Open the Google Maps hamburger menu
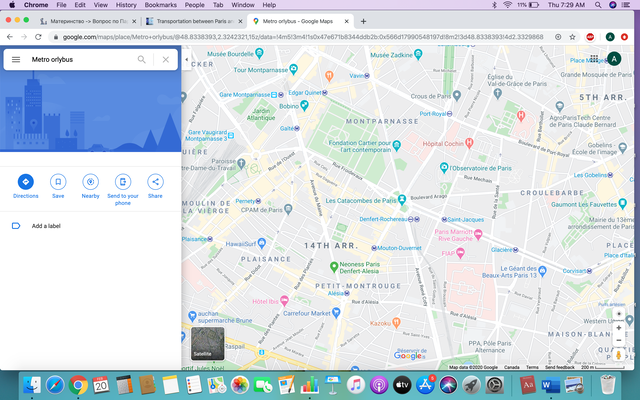The image size is (640, 400). click(x=16, y=60)
